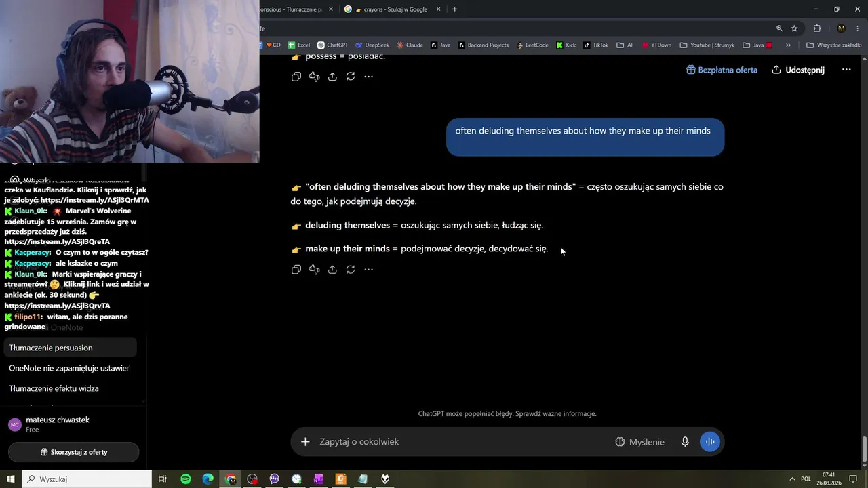Open the GD bookmark
Screen dimensions: 868x488
click(273, 45)
